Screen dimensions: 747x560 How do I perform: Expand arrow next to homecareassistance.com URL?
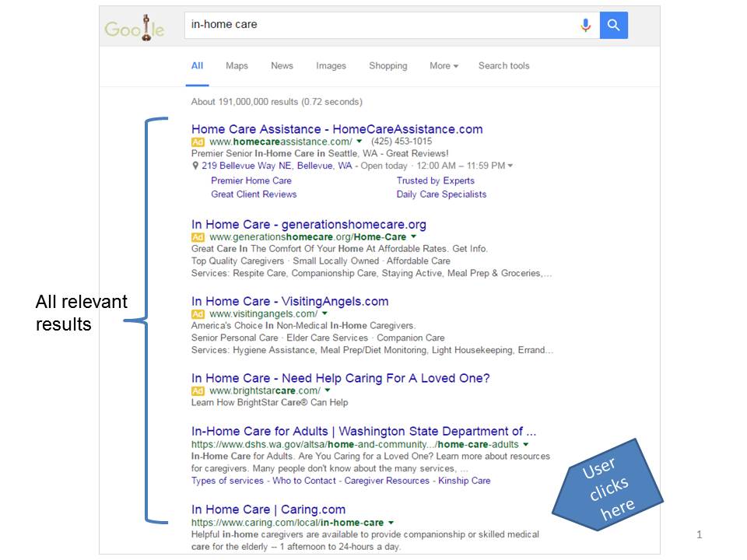point(359,142)
